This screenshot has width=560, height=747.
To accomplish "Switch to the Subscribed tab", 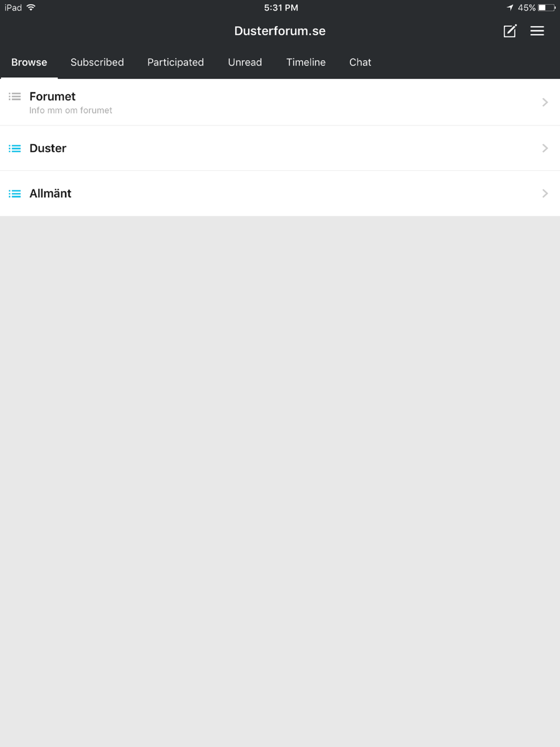I will coord(97,62).
